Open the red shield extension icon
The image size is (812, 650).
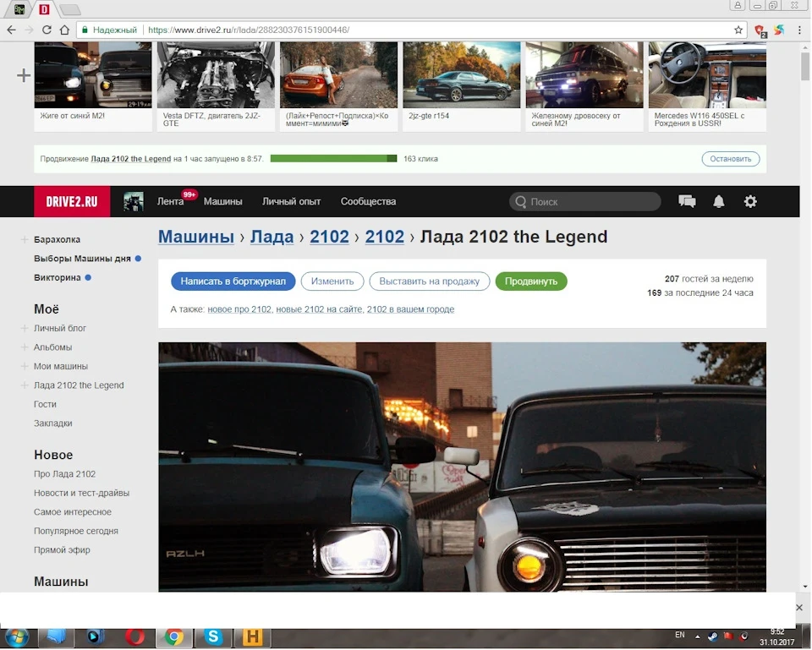pos(760,30)
